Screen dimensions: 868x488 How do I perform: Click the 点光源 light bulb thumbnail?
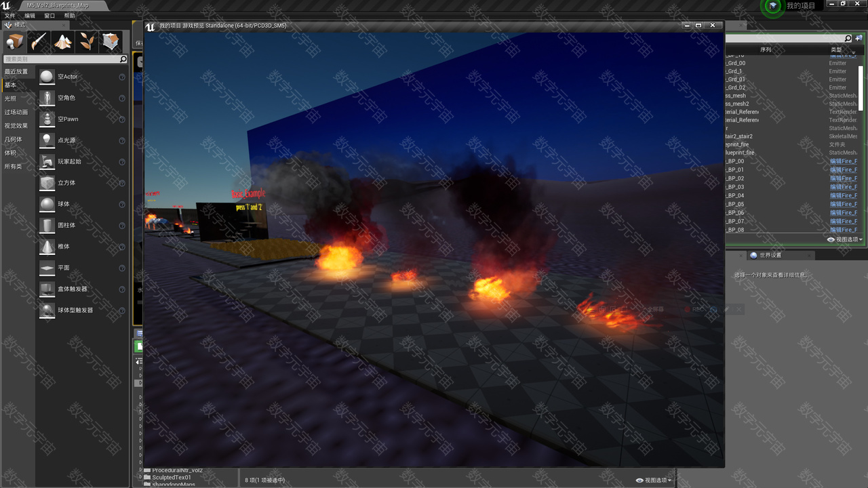47,140
